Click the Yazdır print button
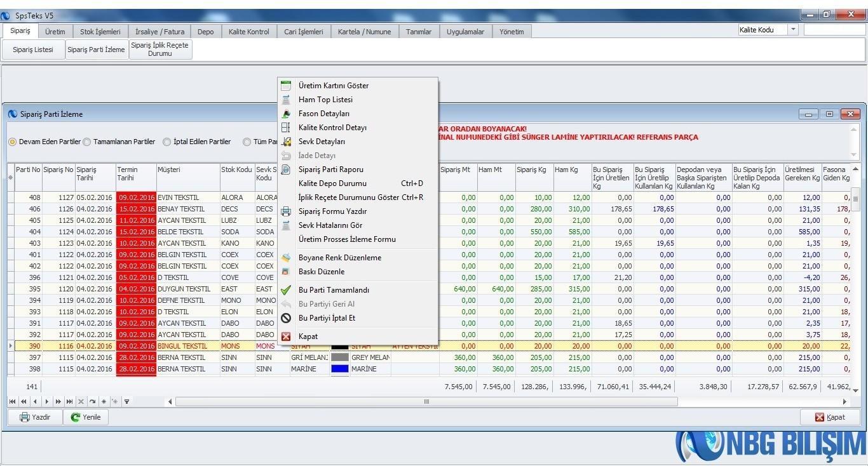The image size is (868, 466). coord(34,417)
